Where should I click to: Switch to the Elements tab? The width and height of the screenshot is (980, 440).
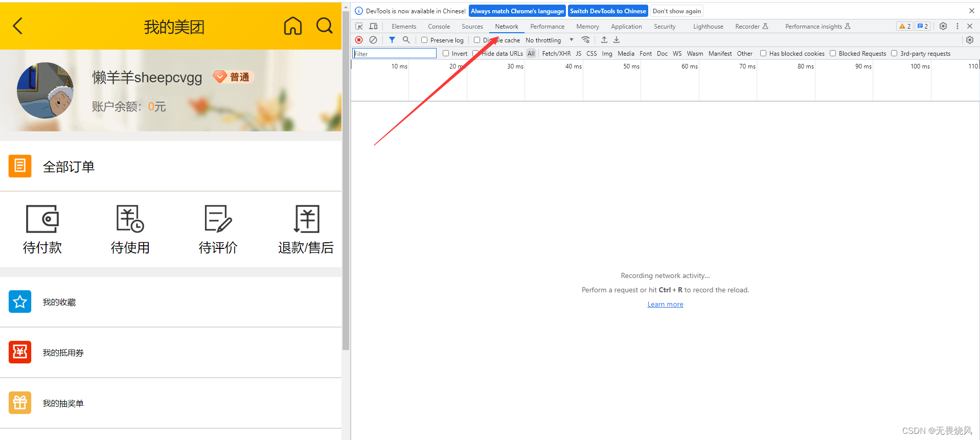404,27
